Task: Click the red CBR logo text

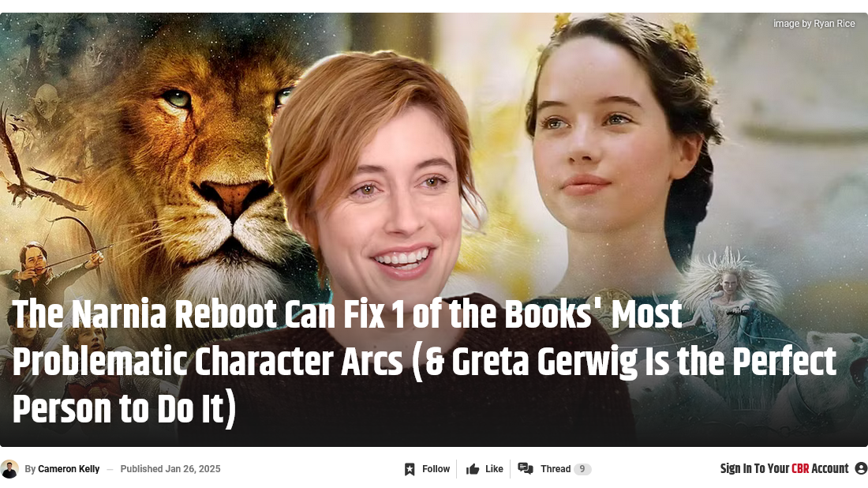Action: (800, 468)
